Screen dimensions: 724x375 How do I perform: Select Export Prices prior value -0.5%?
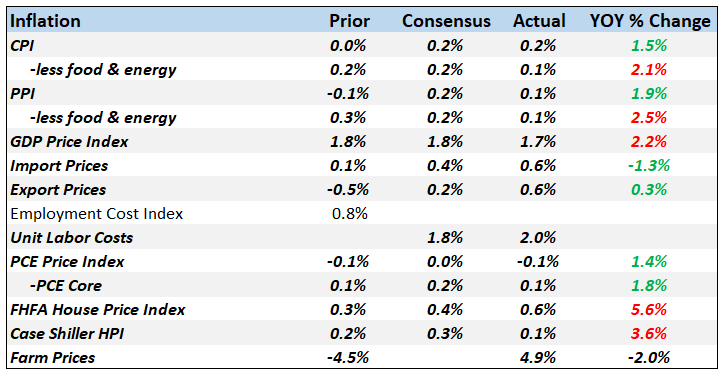(349, 189)
